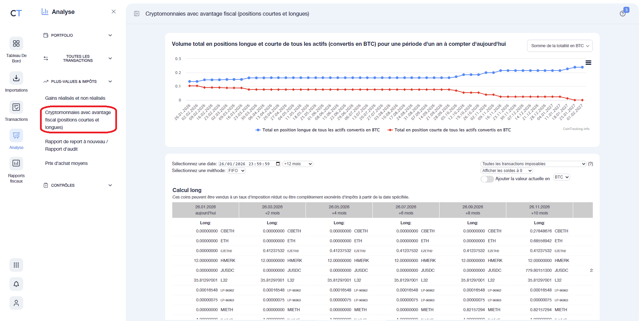Open the Transactions sidebar icon
This screenshot has width=644, height=321.
coord(16,107)
